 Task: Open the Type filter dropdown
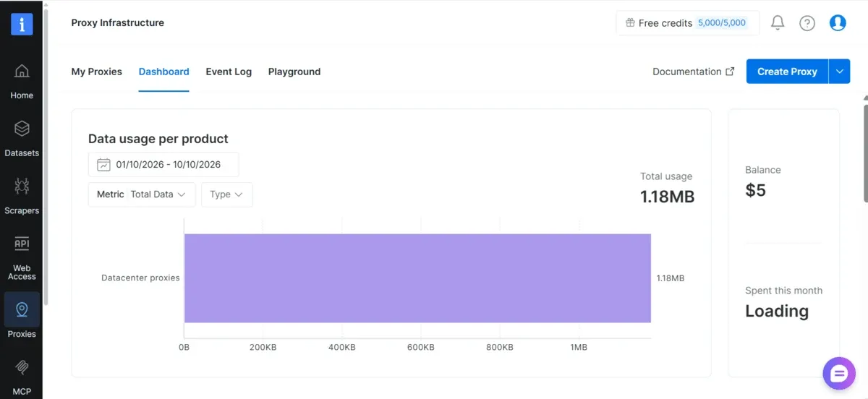point(227,194)
